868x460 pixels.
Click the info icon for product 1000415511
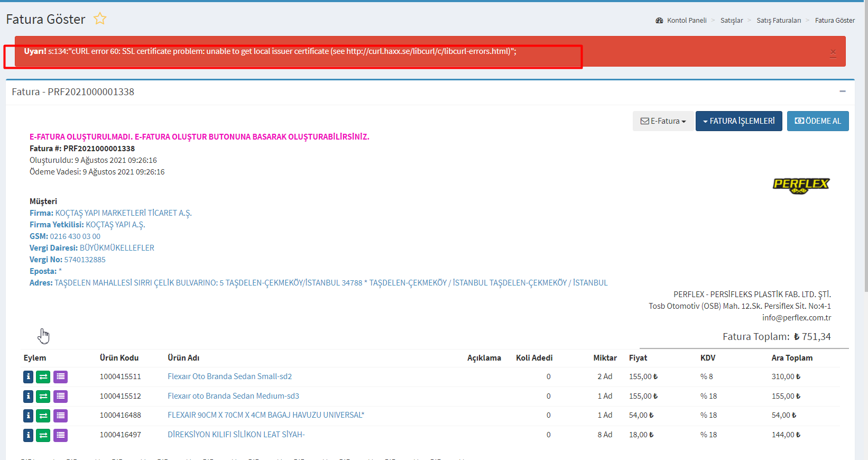29,377
